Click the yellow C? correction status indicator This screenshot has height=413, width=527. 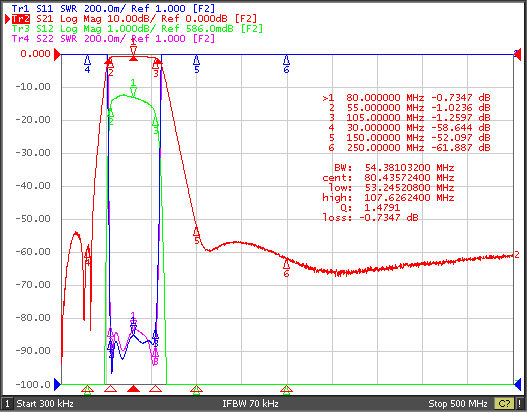point(503,404)
